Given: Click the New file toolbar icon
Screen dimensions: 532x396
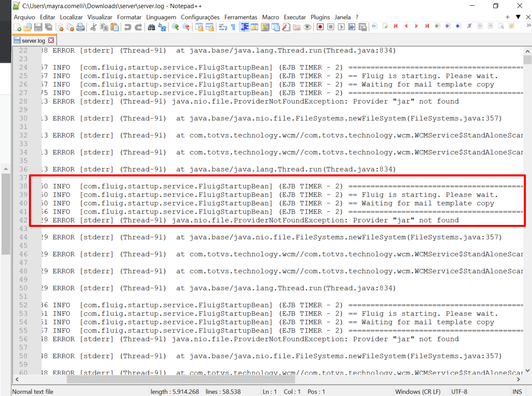Looking at the screenshot, I should (x=17, y=27).
